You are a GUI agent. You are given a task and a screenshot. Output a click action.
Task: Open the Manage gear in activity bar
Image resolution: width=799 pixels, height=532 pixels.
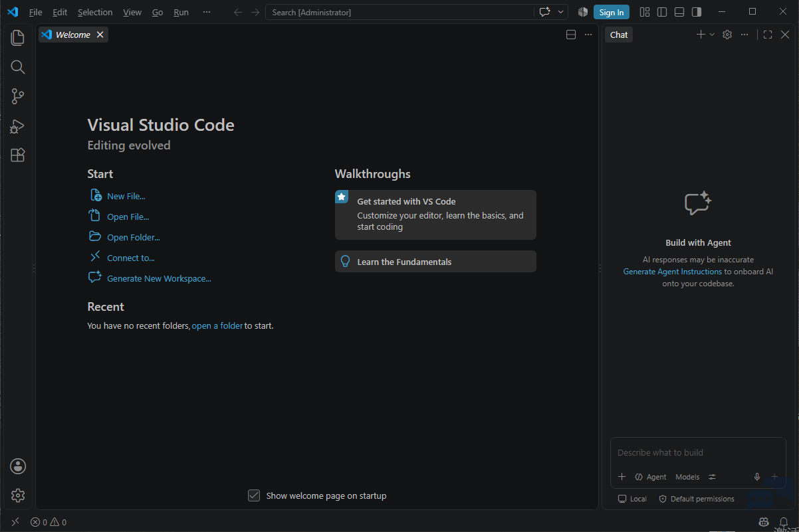pos(18,495)
